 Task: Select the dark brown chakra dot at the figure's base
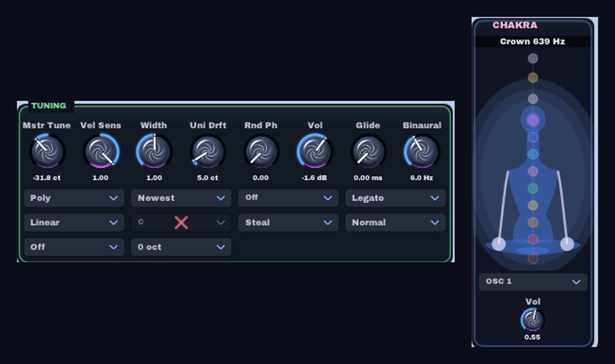[x=532, y=258]
